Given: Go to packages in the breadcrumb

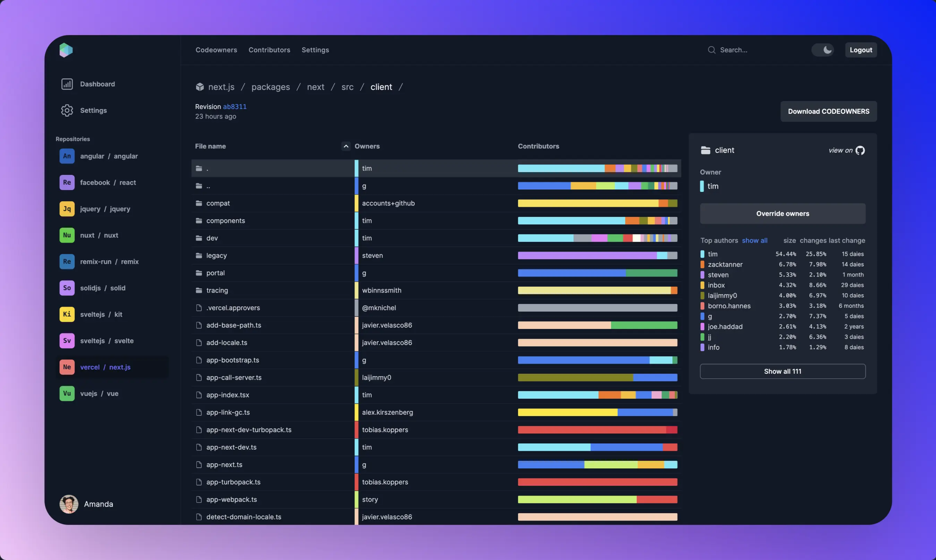Looking at the screenshot, I should pyautogui.click(x=271, y=87).
